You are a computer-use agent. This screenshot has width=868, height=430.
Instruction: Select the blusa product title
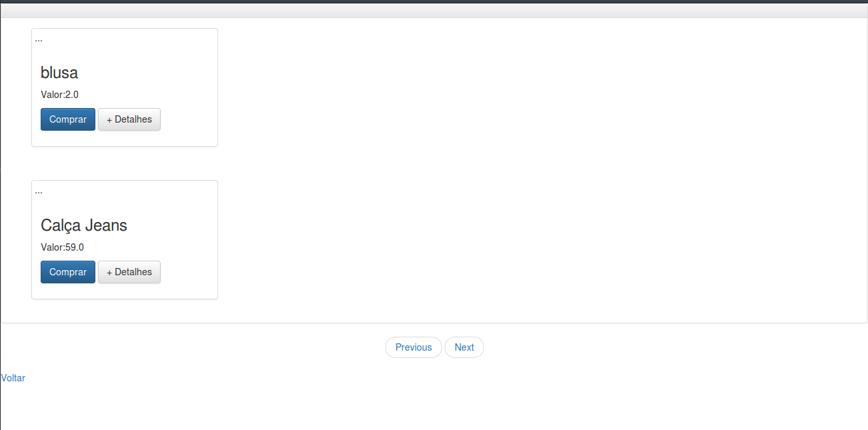(x=59, y=73)
